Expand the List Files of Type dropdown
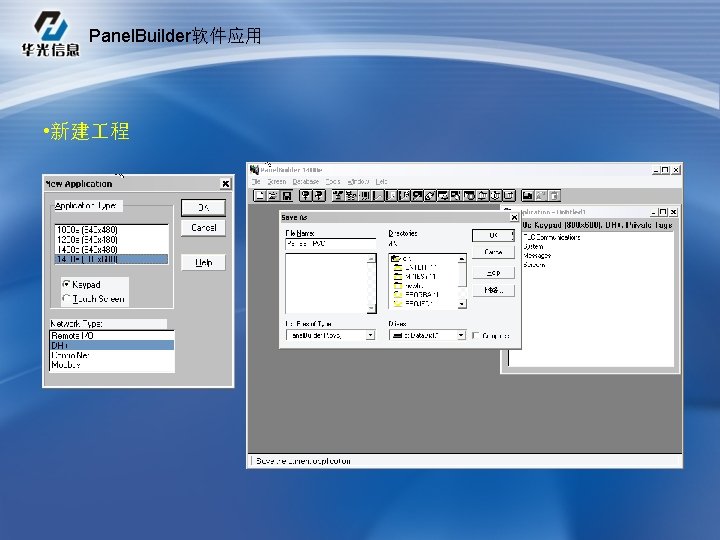 click(x=370, y=335)
